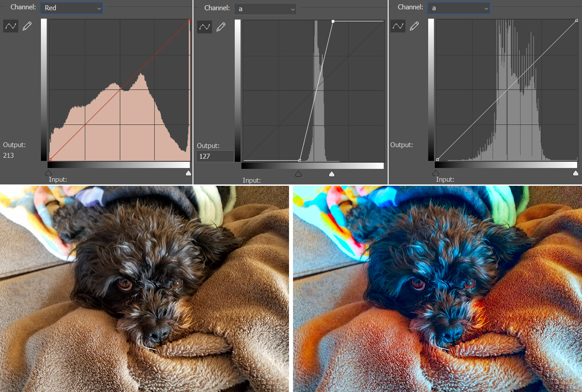Viewport: 582px width, 392px height.
Task: Open the highlighted a channel dropdown above the straight curve
Action: 459,8
